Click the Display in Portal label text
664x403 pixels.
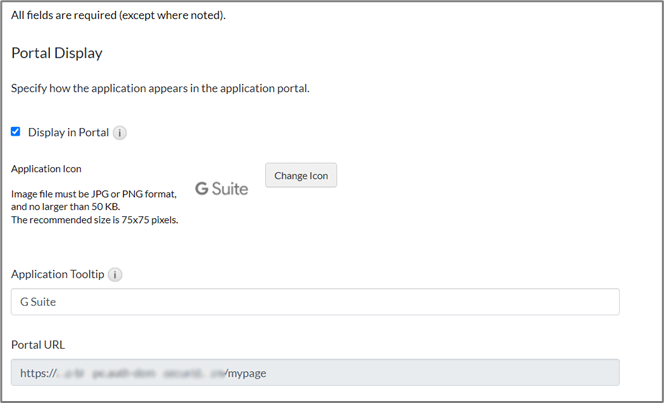68,133
